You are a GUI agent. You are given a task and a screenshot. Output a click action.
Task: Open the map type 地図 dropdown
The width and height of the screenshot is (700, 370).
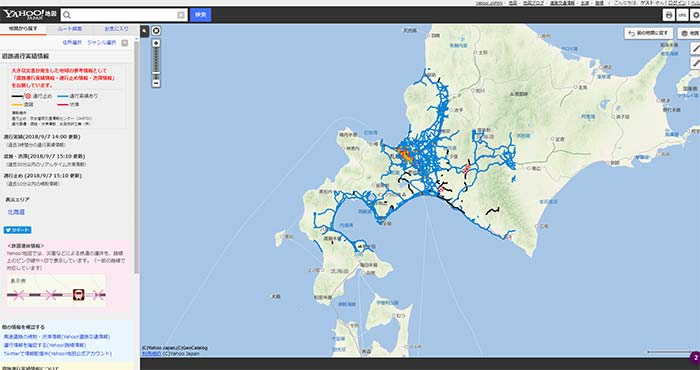689,33
